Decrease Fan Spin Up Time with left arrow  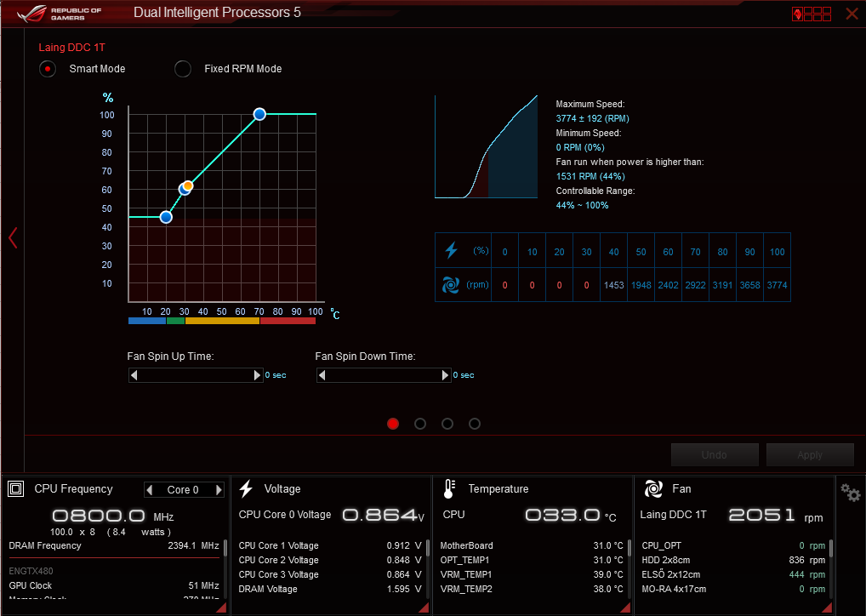click(x=134, y=375)
